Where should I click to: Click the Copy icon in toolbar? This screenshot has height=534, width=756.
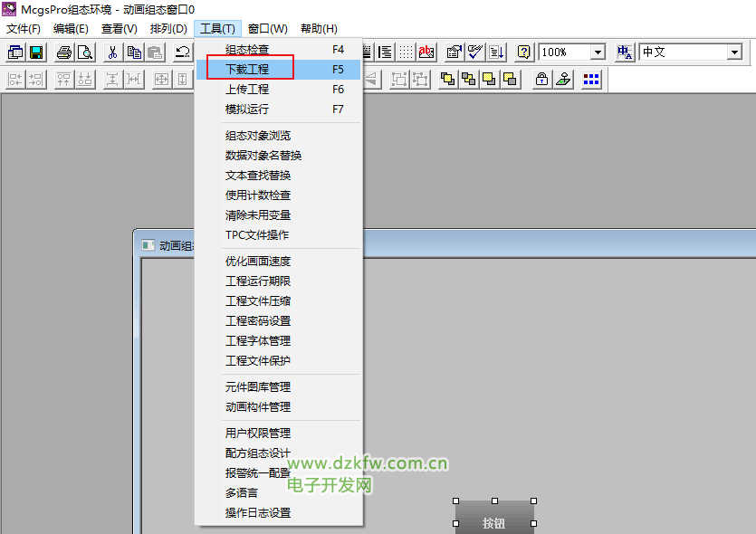click(x=133, y=52)
